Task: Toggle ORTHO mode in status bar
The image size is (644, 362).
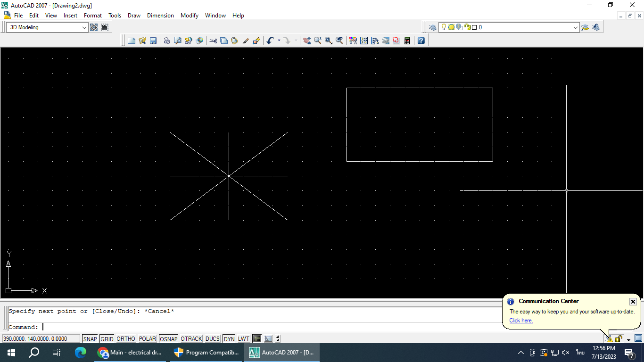Action: coord(126,339)
